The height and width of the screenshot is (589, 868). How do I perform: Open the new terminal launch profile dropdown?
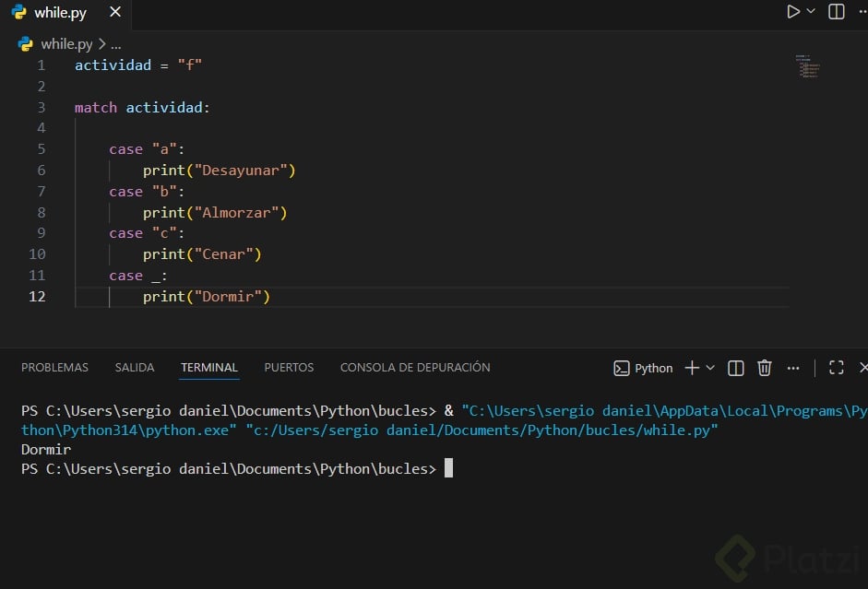[710, 368]
